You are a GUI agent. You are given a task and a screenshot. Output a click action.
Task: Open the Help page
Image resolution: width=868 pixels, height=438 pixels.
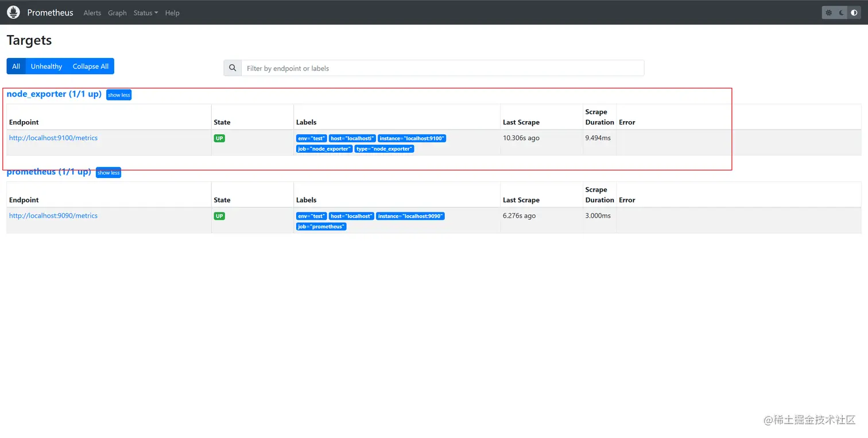tap(172, 13)
